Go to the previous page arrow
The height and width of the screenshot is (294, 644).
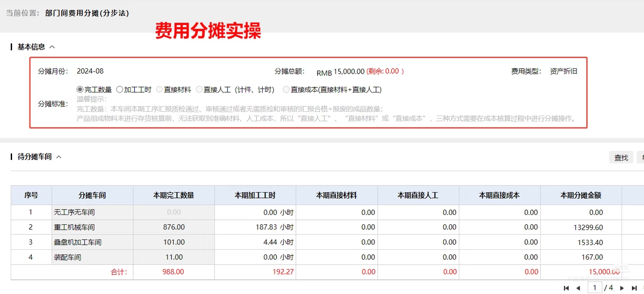578,288
